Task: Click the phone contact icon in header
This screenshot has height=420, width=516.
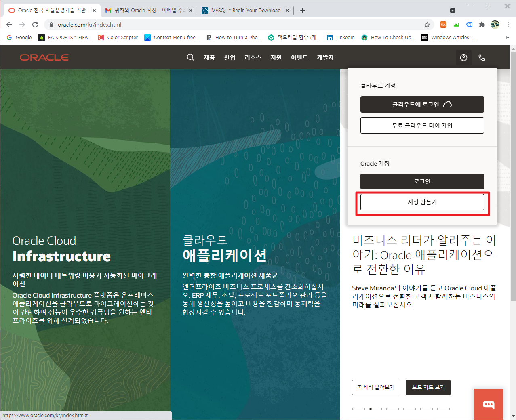Action: pyautogui.click(x=482, y=58)
